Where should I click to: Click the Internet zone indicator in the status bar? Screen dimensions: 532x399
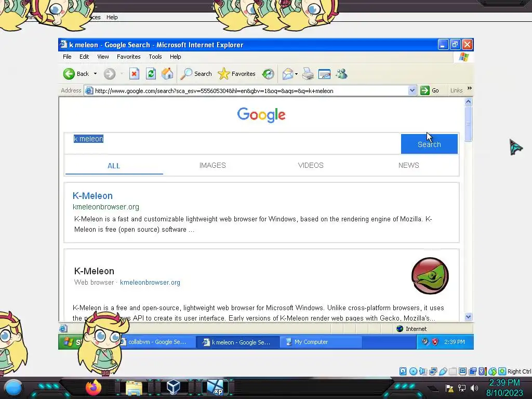[411, 329]
